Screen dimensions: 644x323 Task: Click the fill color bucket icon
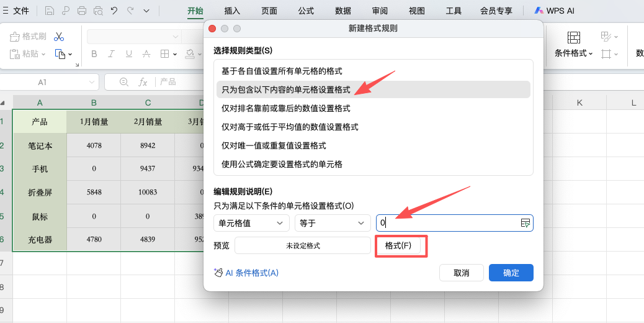[190, 54]
